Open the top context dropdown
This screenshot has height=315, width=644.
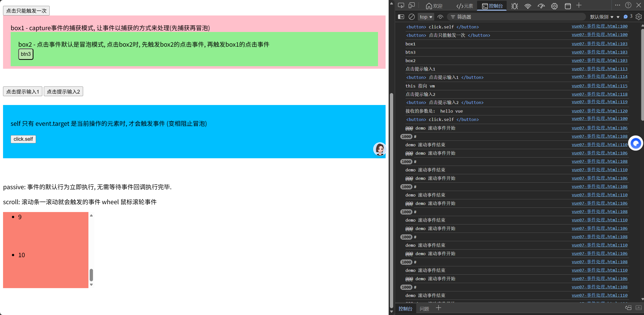[x=426, y=17]
